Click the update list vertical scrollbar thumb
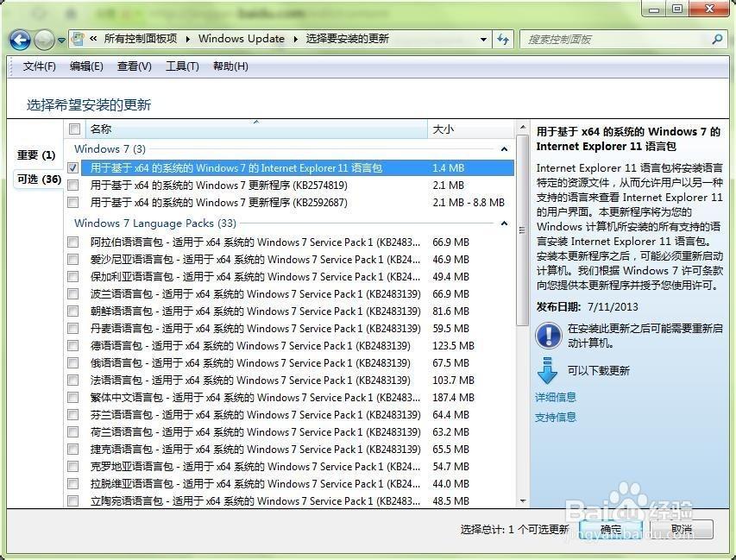The width and height of the screenshot is (736, 560). pyautogui.click(x=522, y=230)
